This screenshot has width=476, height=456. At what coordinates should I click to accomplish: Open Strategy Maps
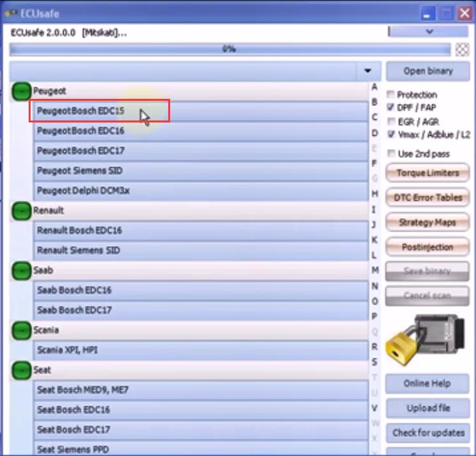click(x=428, y=222)
